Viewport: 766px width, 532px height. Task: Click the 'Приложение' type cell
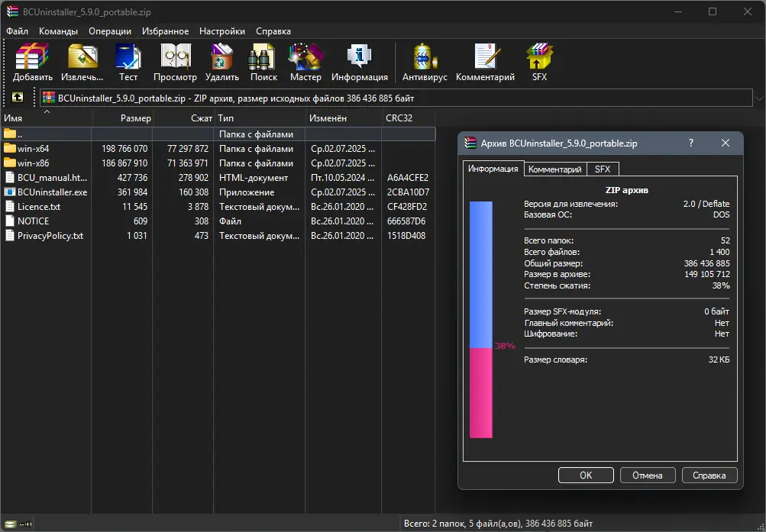click(x=247, y=192)
